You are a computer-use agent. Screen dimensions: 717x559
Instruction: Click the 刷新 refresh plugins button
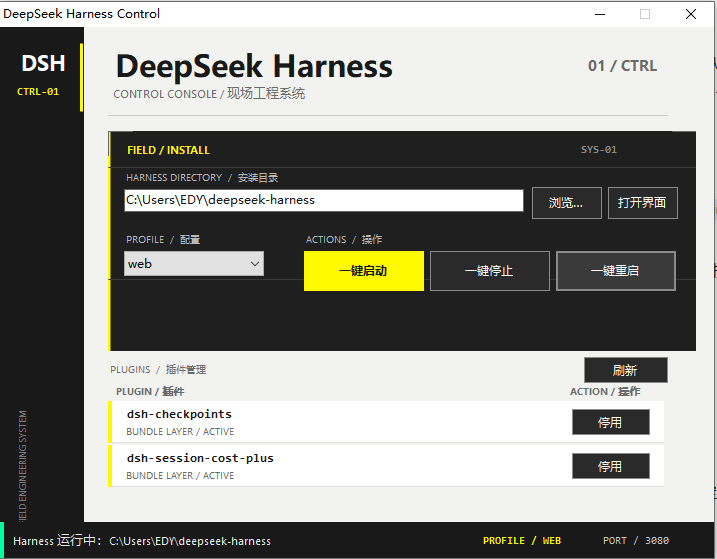tap(626, 370)
